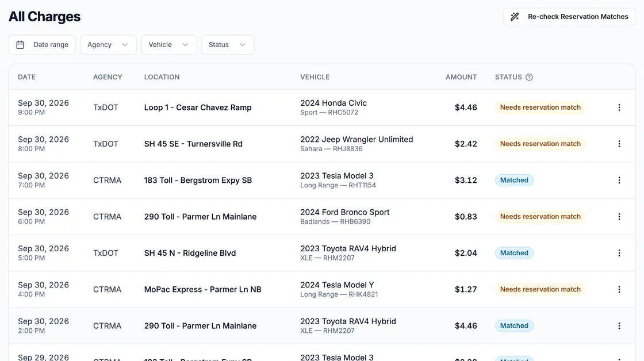Image resolution: width=644 pixels, height=361 pixels.
Task: Click the Agency dropdown chevron
Action: (x=125, y=45)
